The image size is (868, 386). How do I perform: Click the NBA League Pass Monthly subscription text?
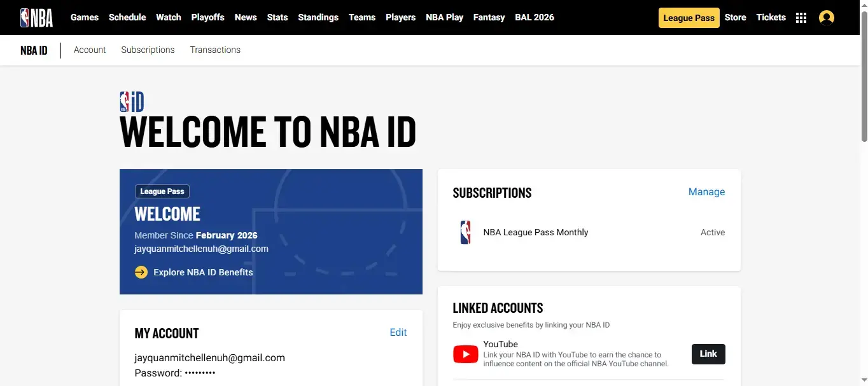pyautogui.click(x=536, y=232)
